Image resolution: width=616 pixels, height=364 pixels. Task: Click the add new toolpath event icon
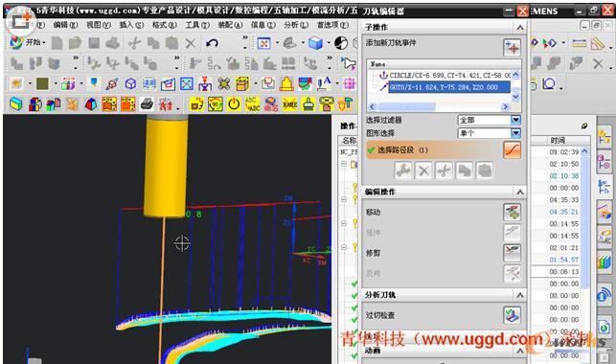click(x=512, y=48)
